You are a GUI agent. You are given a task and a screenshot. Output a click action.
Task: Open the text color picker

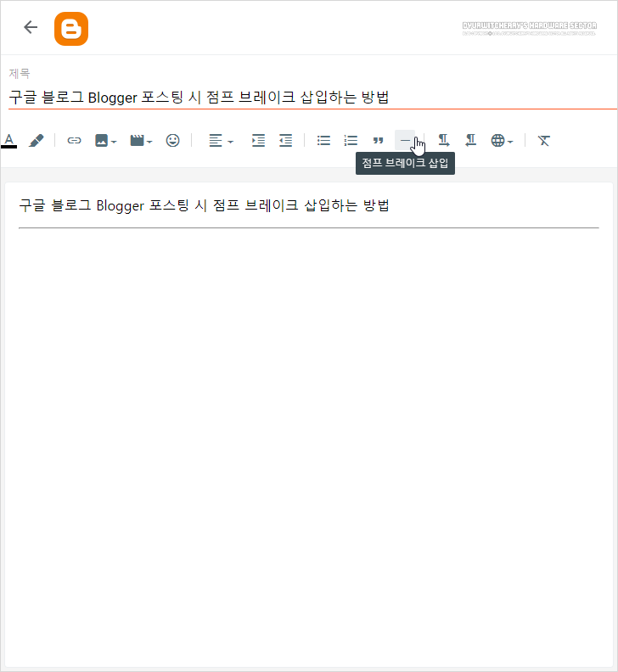coord(9,141)
